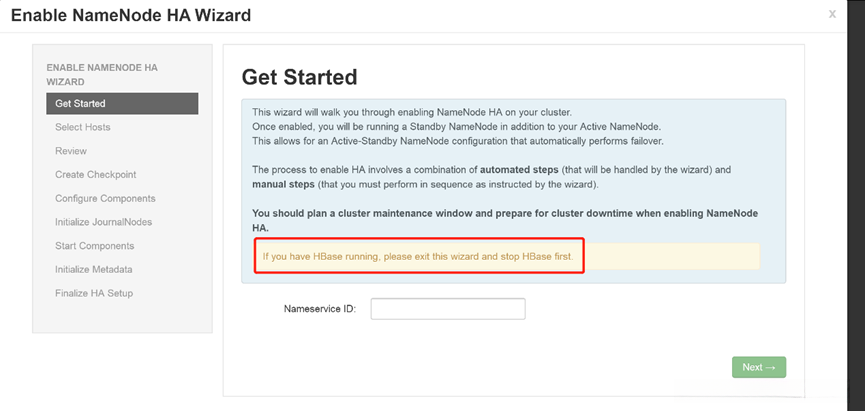Go to the Finalize HA Setup step
The height and width of the screenshot is (411, 865).
[94, 293]
